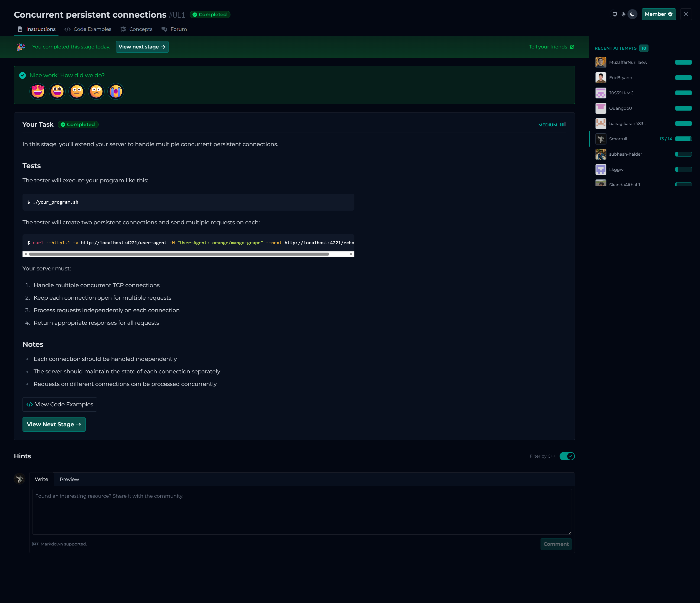Click the View next stage banner button

(142, 47)
